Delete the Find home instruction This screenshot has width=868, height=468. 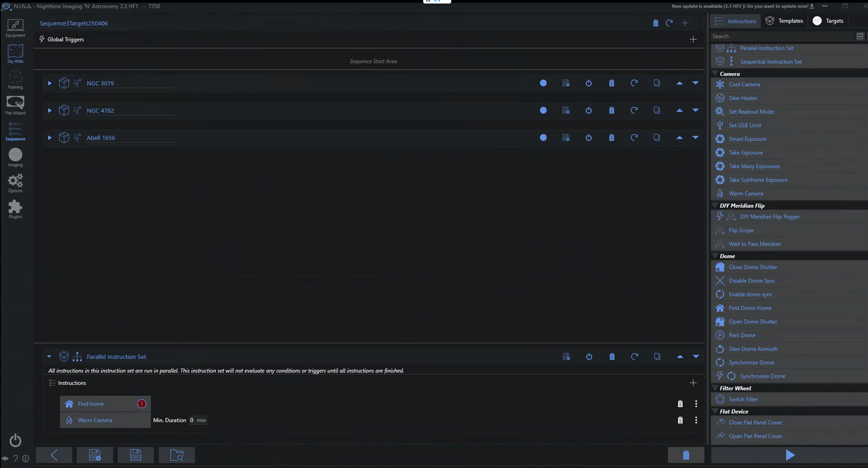681,404
